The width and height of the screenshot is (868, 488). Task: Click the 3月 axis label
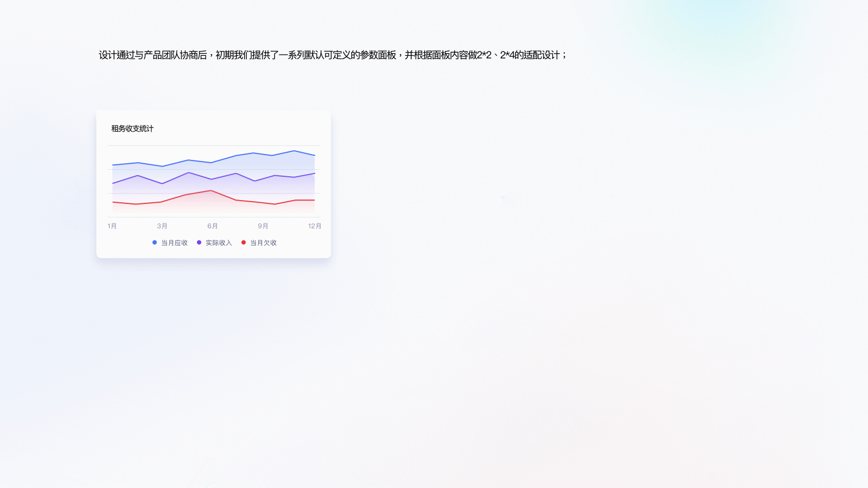coord(162,226)
